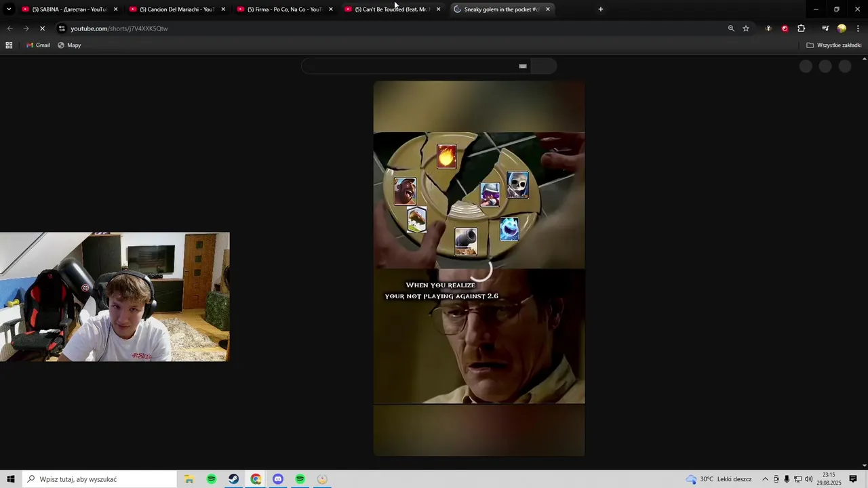
Task: Click the hog rider card in the video
Action: click(405, 192)
